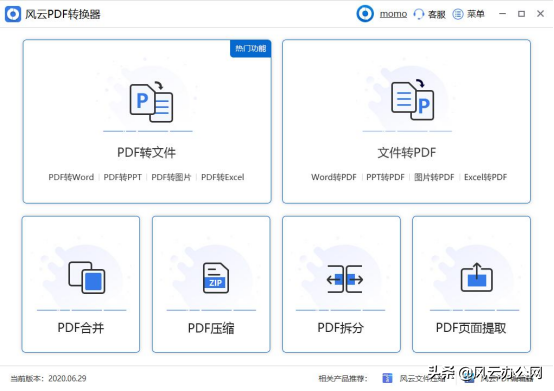This screenshot has height=391, width=554.
Task: Click the 客服 headset icon
Action: [419, 14]
